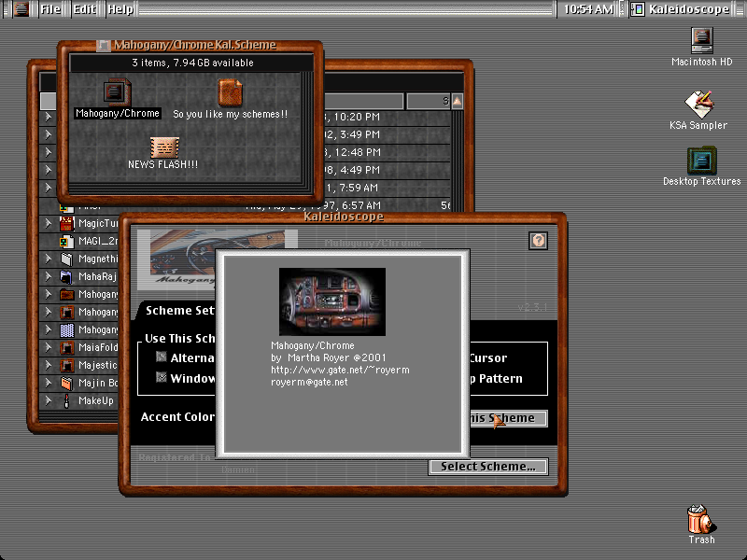Click the blue dotted-pattern Mahogany icon

[66, 329]
